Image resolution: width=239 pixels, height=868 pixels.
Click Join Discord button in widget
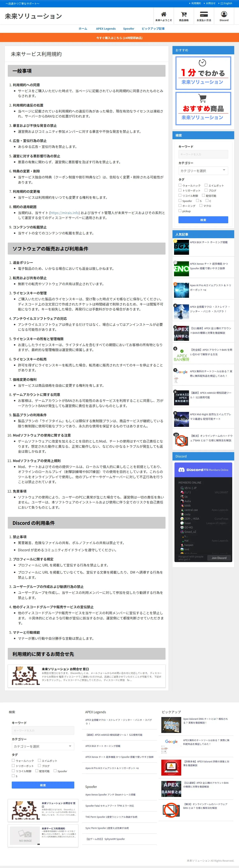[x=219, y=558]
